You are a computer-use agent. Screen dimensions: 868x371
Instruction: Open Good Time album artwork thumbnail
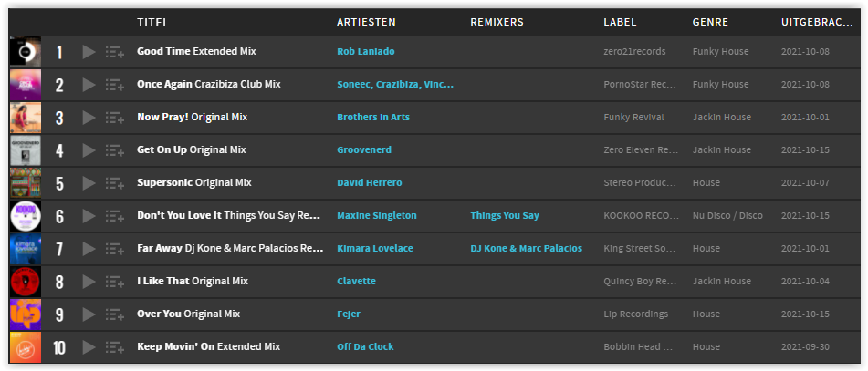click(26, 52)
